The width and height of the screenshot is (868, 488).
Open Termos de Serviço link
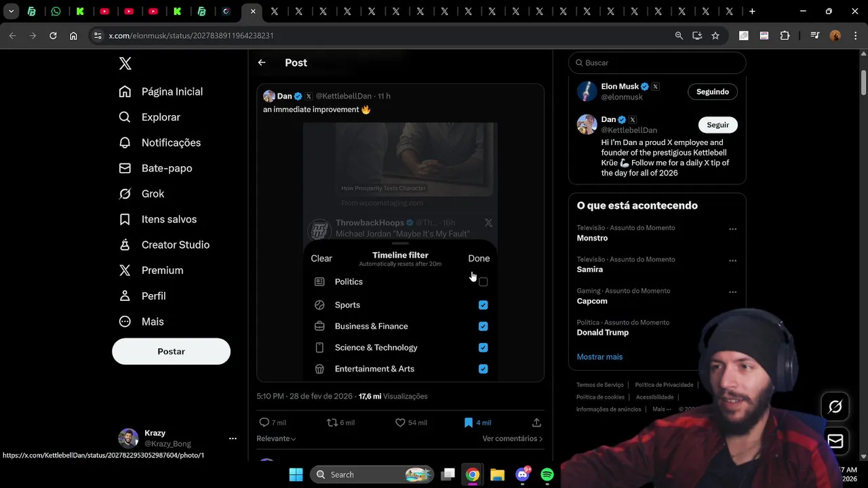click(x=600, y=385)
